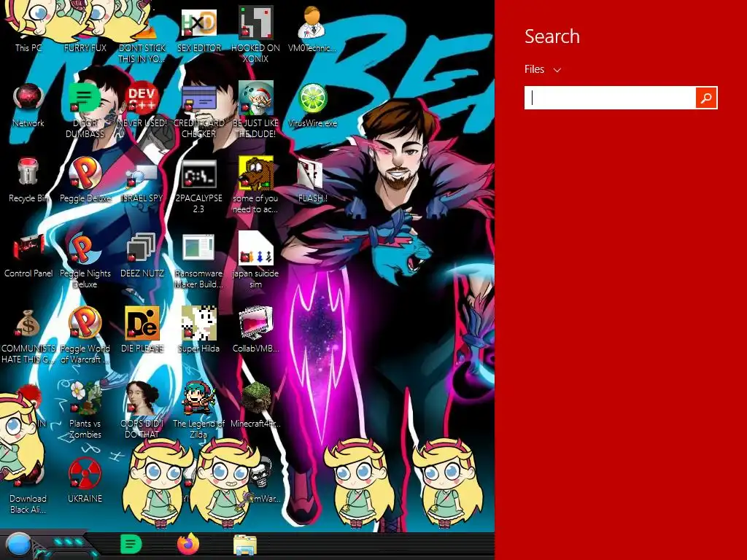Screen dimensions: 747x560
Task: Open BE JUST LIKE THE DUDE! icon
Action: [255, 98]
